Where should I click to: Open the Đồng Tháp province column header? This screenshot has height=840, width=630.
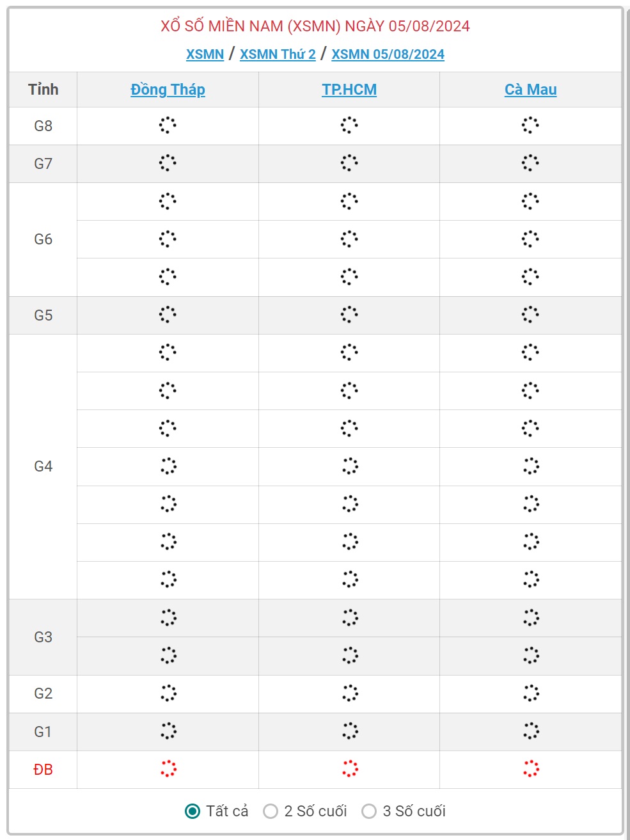click(168, 90)
